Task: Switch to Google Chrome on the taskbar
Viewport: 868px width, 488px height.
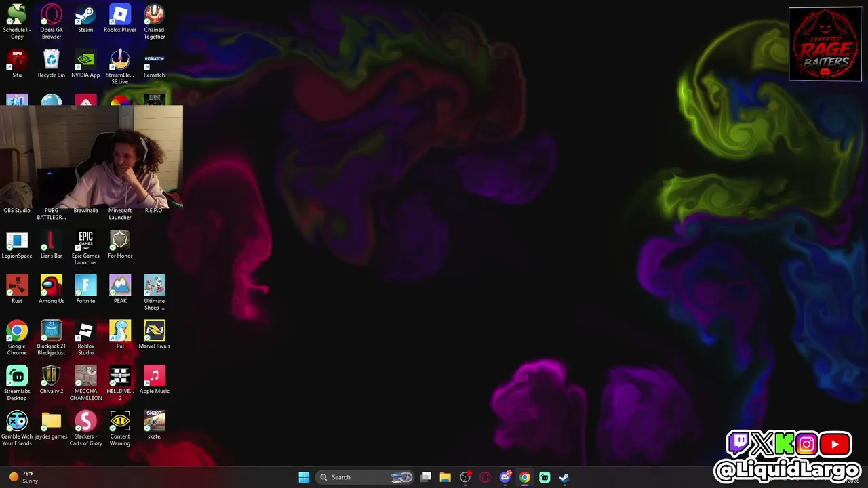Action: pyautogui.click(x=525, y=477)
